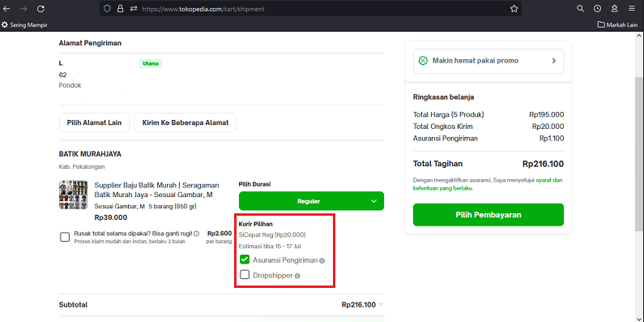Click the Asuransi Pengiriman Rp1.100 summary value
644x322 pixels.
point(552,138)
